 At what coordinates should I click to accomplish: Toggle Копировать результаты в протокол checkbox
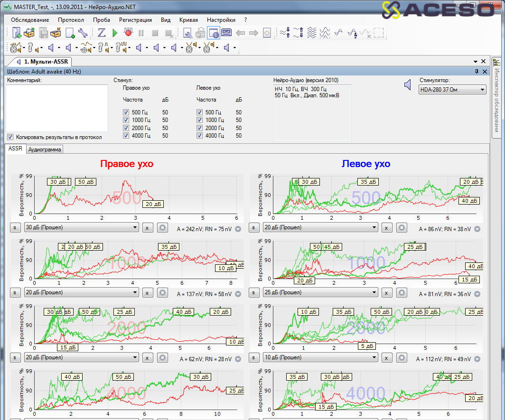10,137
